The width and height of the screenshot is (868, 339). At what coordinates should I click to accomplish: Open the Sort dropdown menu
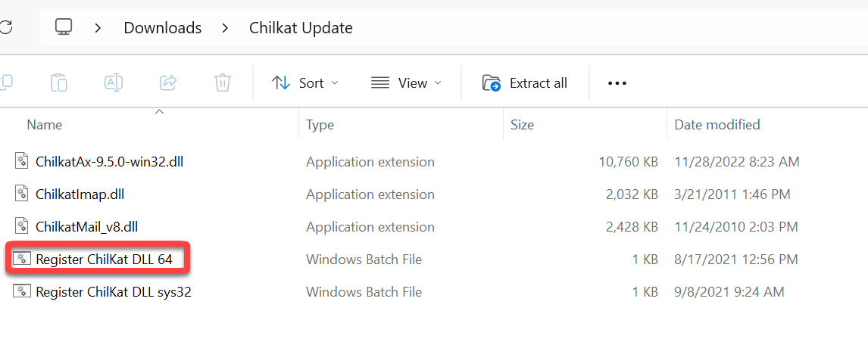(x=305, y=83)
